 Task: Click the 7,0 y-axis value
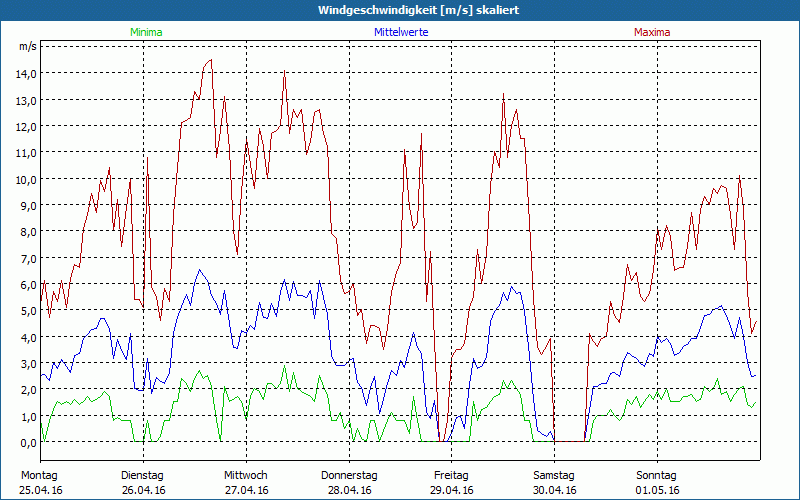pyautogui.click(x=28, y=259)
